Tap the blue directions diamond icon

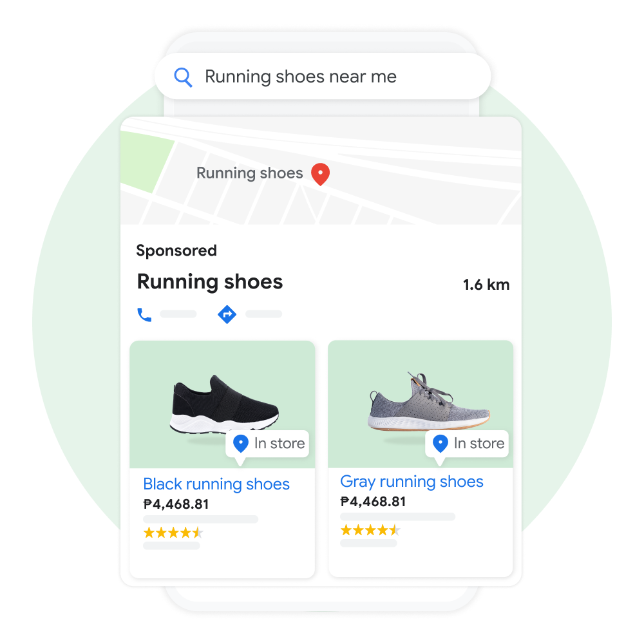[x=227, y=315]
